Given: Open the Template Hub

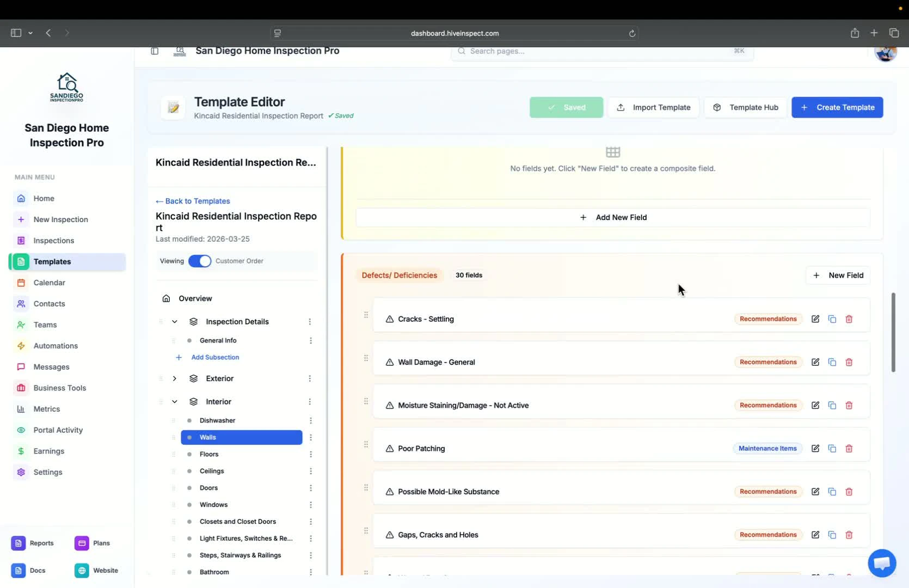Looking at the screenshot, I should point(745,107).
